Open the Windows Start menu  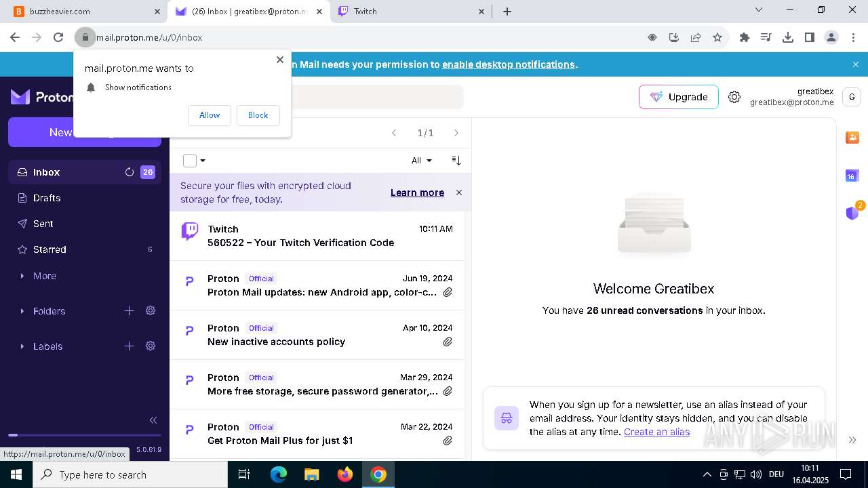[x=16, y=474]
